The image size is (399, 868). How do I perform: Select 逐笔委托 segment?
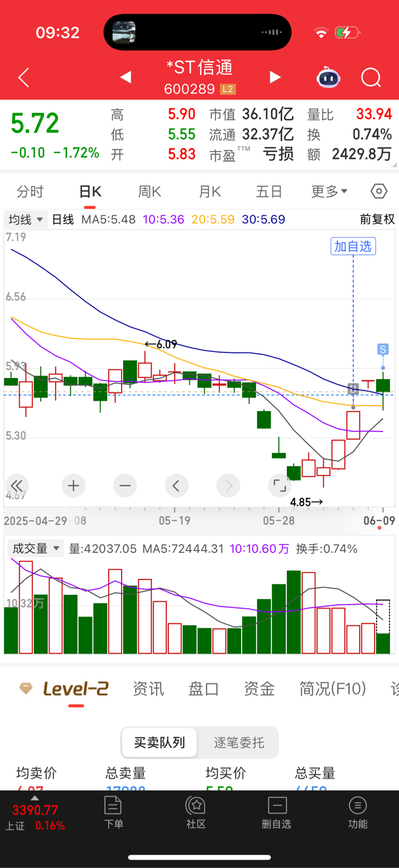(x=239, y=742)
